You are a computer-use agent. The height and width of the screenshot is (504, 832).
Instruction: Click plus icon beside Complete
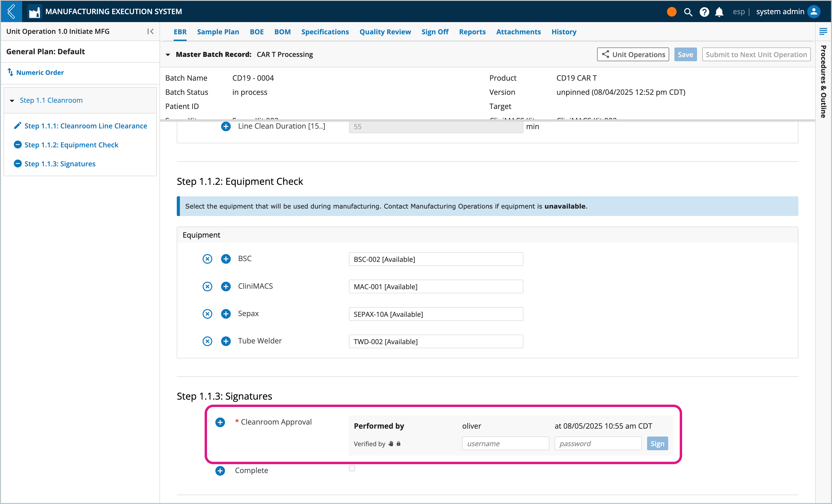pos(220,471)
